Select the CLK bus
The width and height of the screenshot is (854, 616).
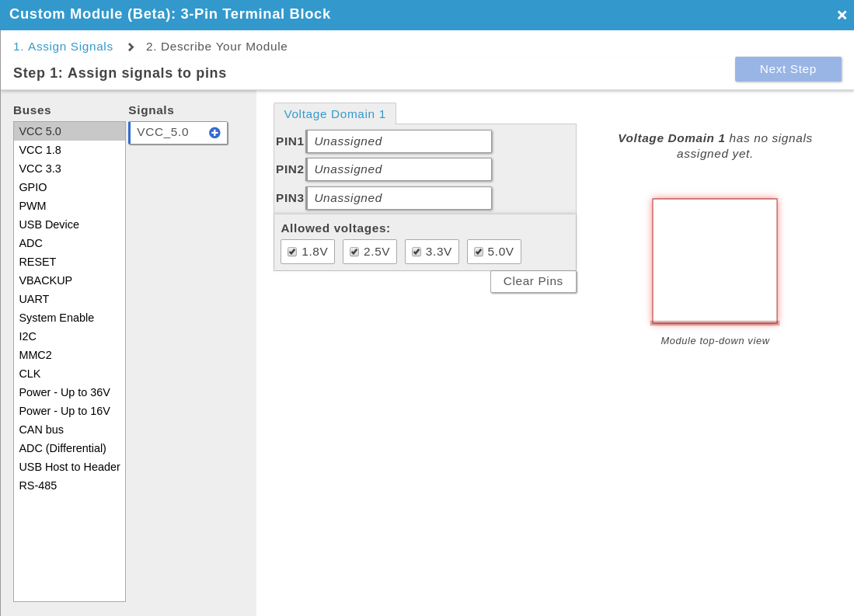[70, 374]
